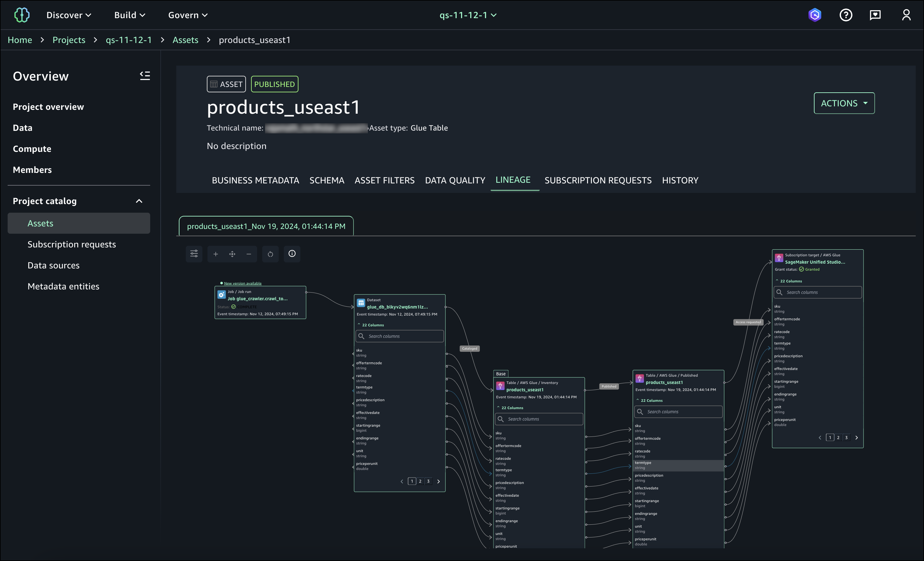
Task: Collapse the Overview side panel
Action: point(145,75)
